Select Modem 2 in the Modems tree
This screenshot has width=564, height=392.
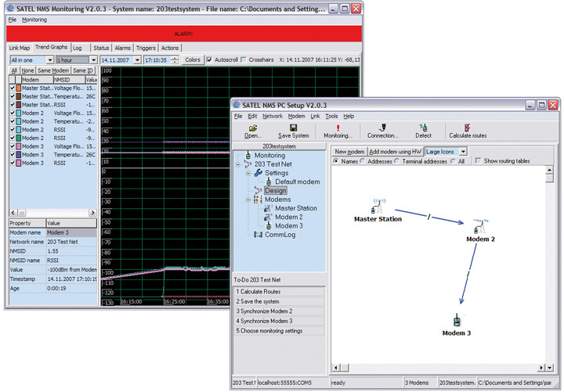point(289,217)
